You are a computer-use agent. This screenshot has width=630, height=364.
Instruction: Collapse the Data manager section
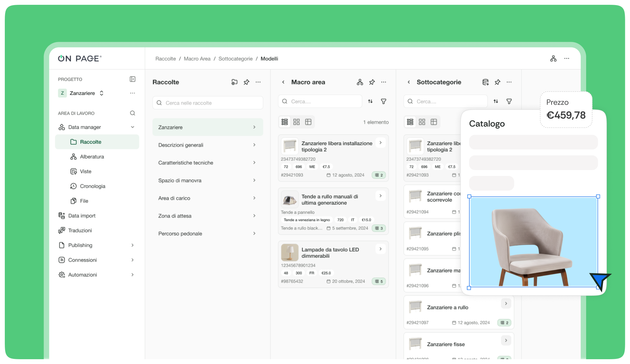pyautogui.click(x=132, y=127)
